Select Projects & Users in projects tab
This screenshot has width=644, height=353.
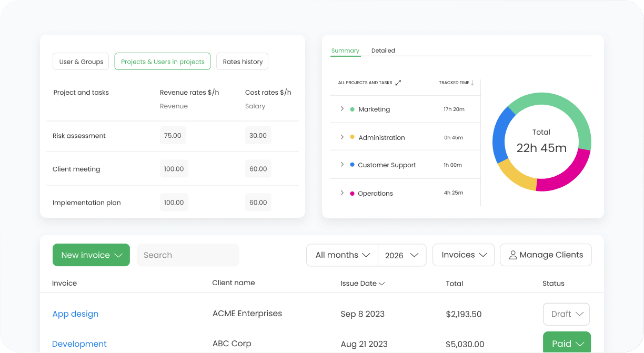pos(163,62)
